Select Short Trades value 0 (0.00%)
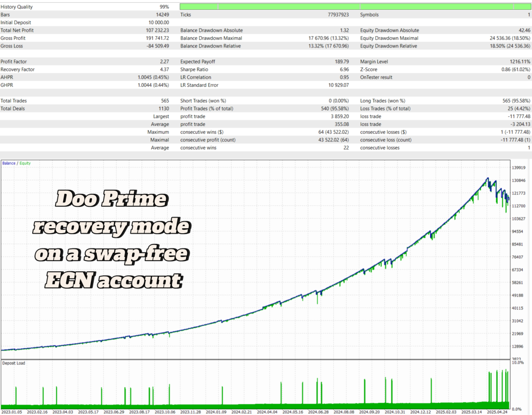Viewport: 532px width, 415px height. pyautogui.click(x=339, y=100)
